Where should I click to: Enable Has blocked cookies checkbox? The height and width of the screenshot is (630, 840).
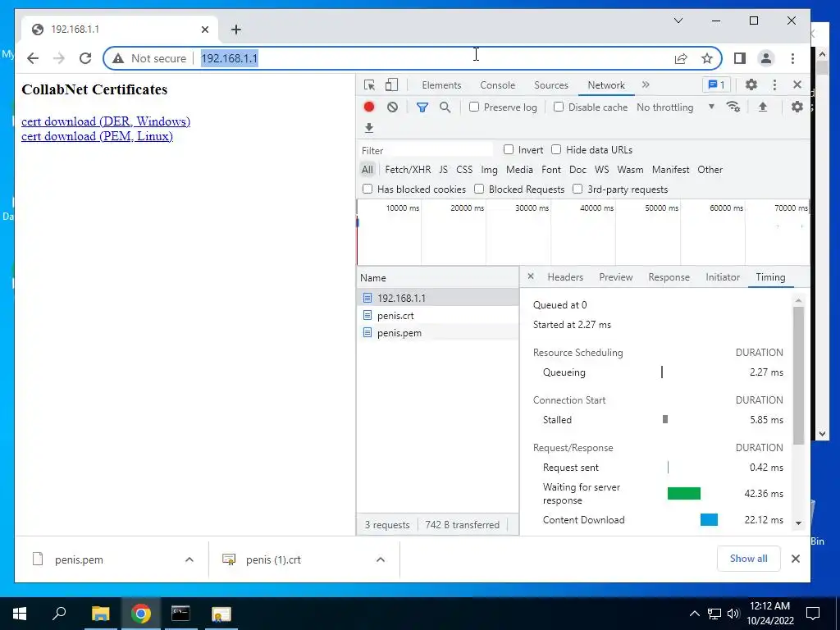pyautogui.click(x=367, y=189)
